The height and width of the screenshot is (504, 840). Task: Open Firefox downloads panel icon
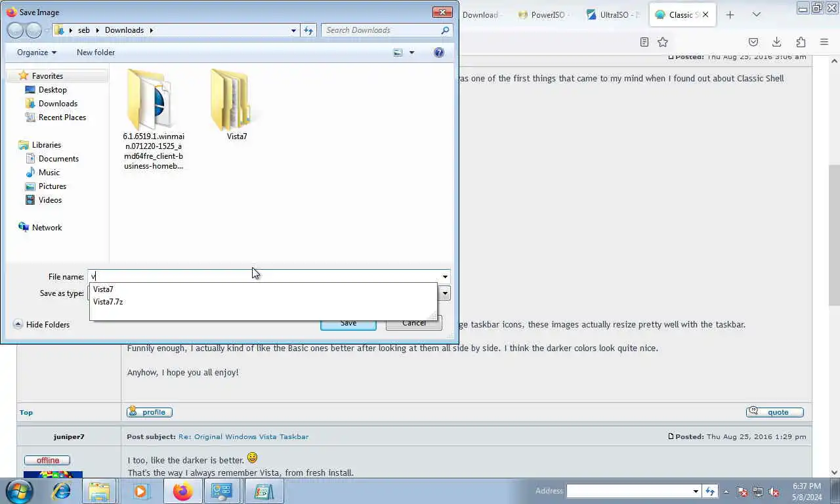(776, 42)
